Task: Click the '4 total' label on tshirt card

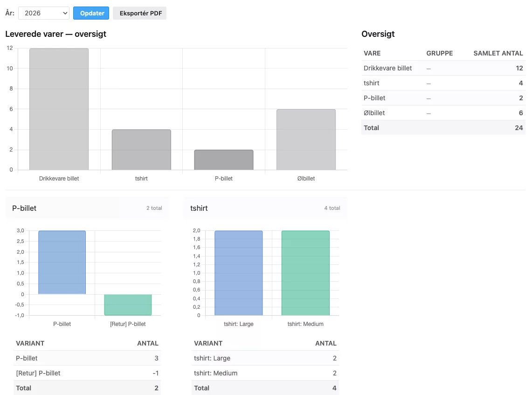Action: coord(332,208)
